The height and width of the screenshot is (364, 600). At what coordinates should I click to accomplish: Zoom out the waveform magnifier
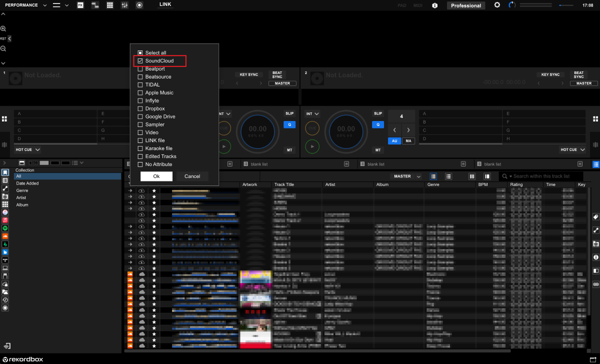(3, 48)
